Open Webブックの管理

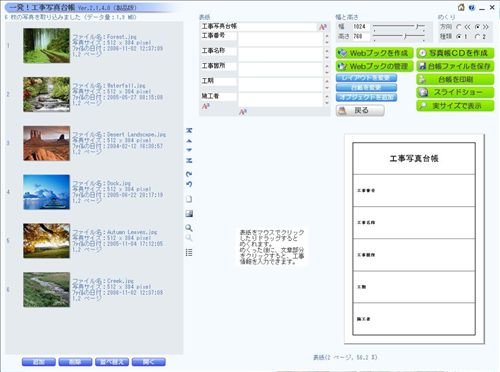[x=374, y=66]
